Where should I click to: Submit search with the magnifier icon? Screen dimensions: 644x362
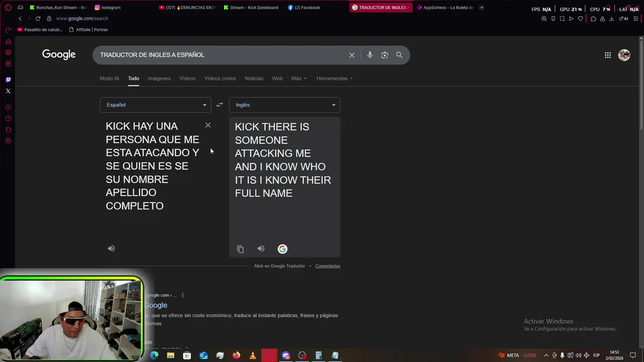pyautogui.click(x=399, y=55)
